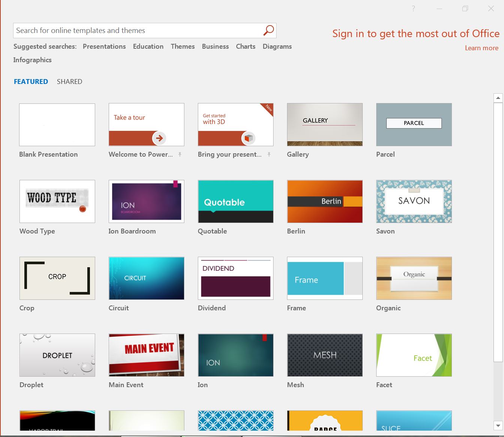The height and width of the screenshot is (437, 504).
Task: Select the Education suggested search
Action: (148, 46)
